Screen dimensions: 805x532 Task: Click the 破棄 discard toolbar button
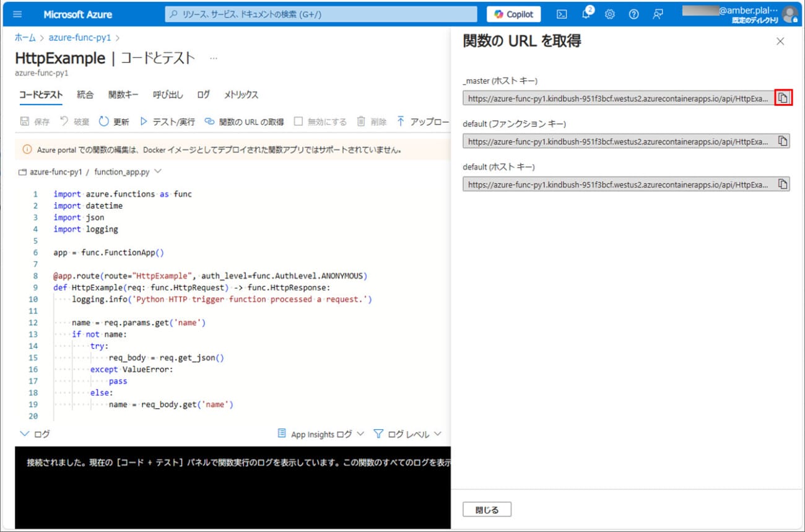coord(75,122)
